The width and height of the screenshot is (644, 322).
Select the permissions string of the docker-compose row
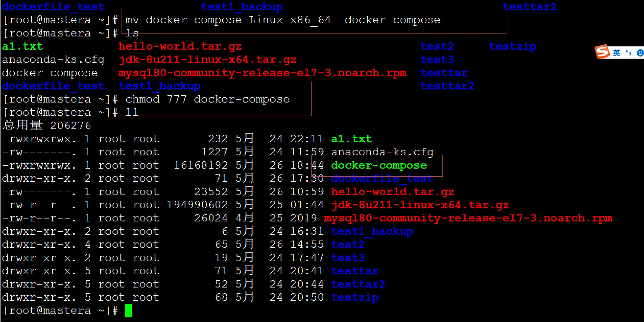click(39, 166)
